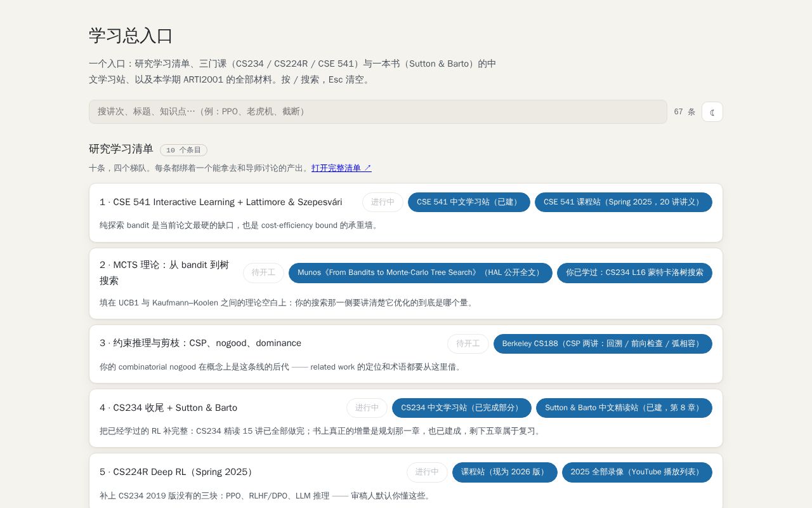Click the 67 条 result count
This screenshot has width=812, height=508.
coord(684,112)
